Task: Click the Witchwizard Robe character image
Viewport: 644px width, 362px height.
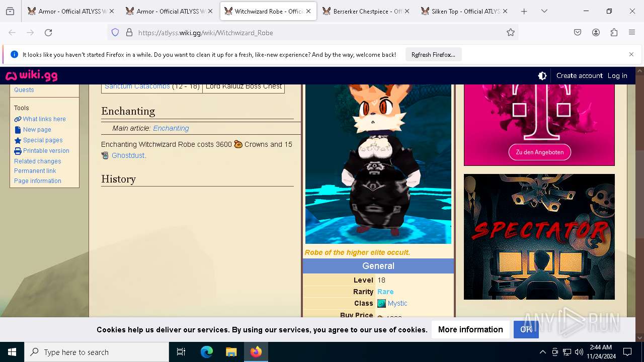Action: (378, 164)
